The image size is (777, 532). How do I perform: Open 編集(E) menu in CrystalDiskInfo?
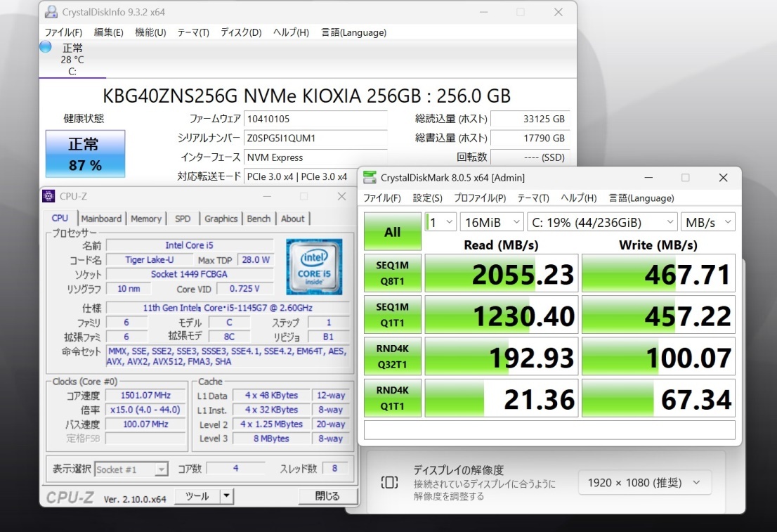point(108,33)
